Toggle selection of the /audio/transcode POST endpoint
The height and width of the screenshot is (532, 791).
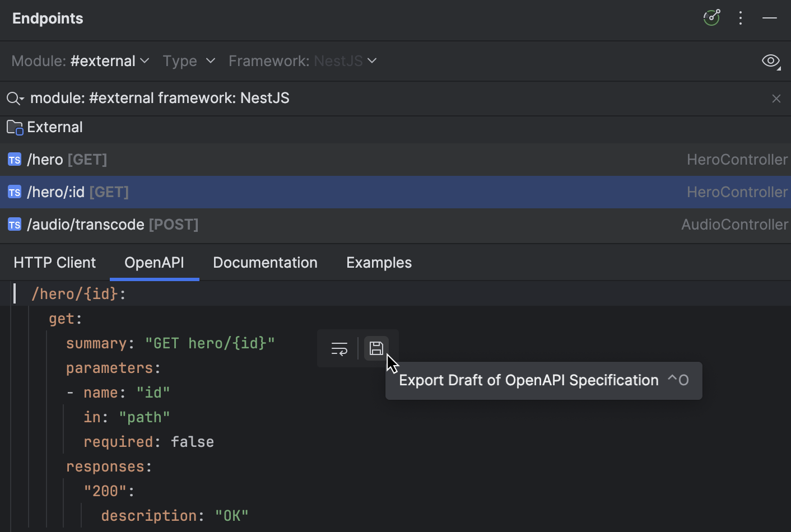point(112,224)
